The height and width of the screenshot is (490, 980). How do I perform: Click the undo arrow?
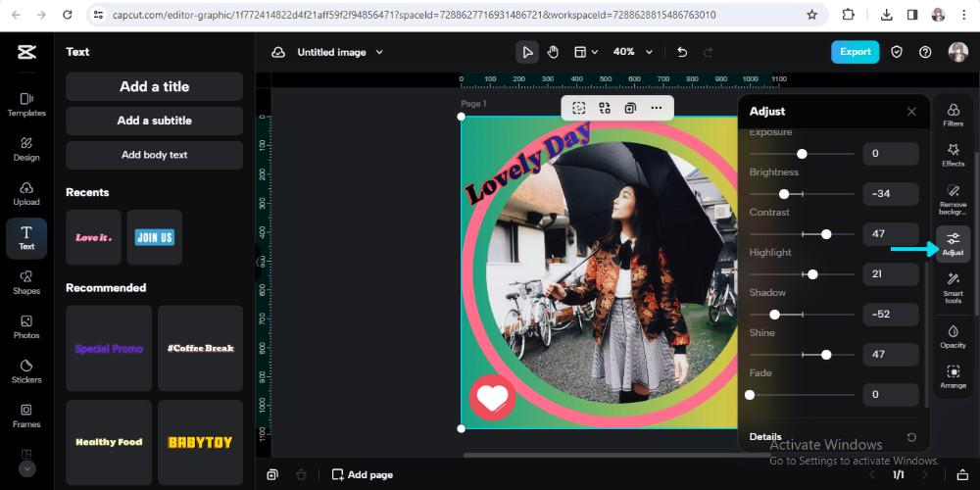coord(682,53)
